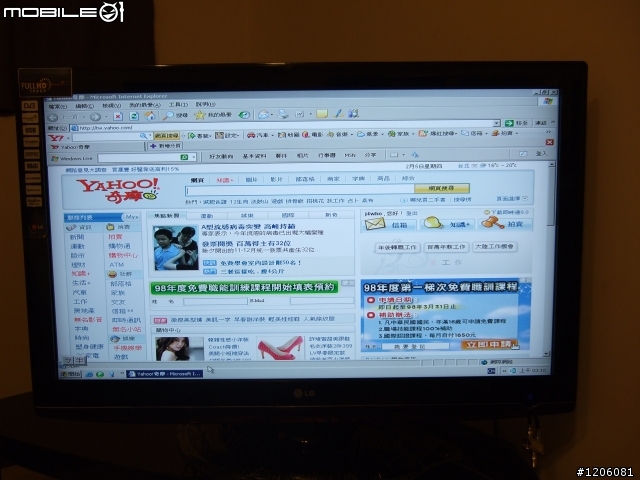Image resolution: width=640 pixels, height=480 pixels.
Task: Click the green 移至 Go button
Action: (x=516, y=122)
